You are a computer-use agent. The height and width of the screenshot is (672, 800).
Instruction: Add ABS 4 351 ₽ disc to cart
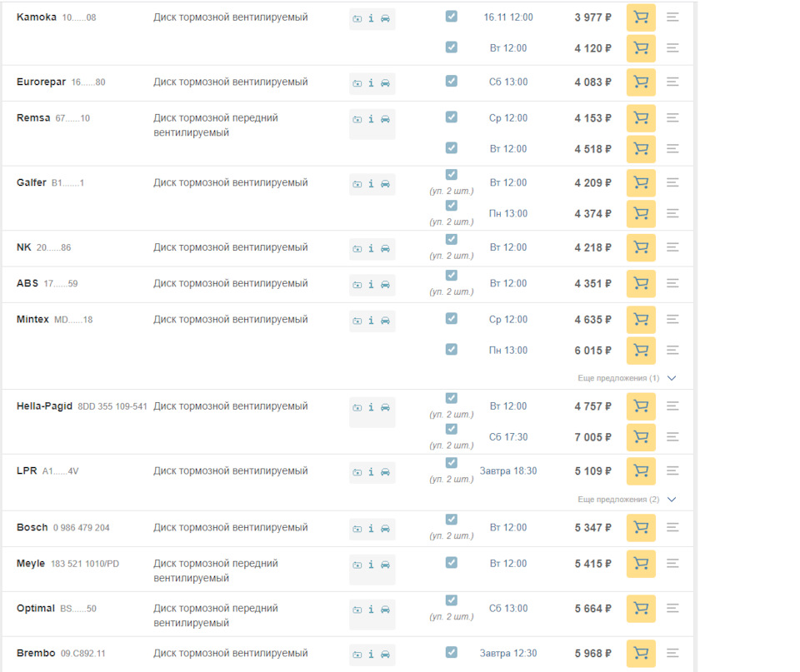[641, 283]
